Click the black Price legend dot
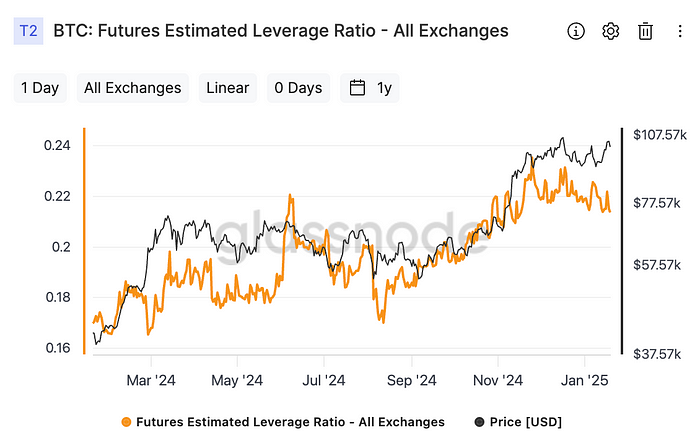 point(479,422)
